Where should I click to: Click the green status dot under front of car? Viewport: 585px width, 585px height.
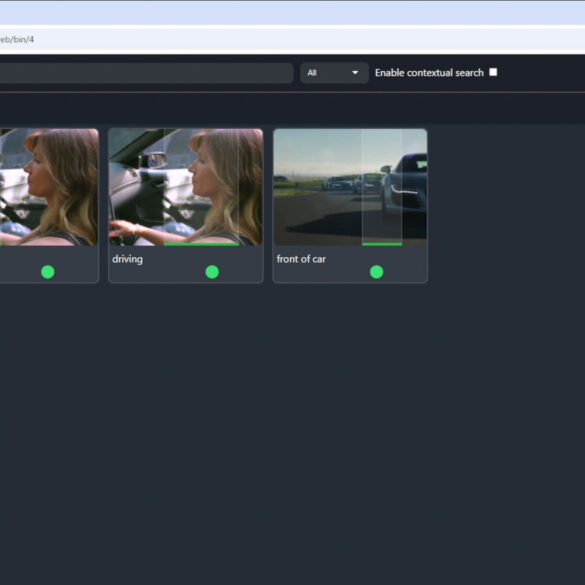(376, 272)
